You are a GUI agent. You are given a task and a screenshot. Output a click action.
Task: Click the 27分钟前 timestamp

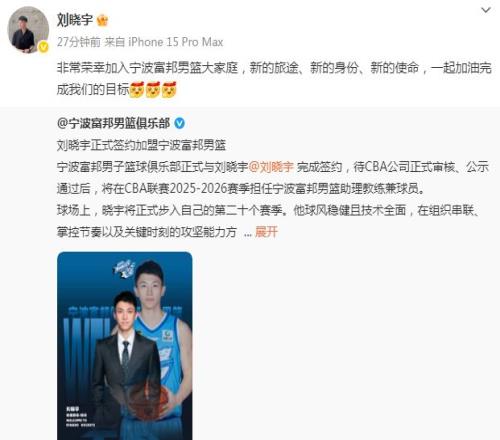click(79, 42)
